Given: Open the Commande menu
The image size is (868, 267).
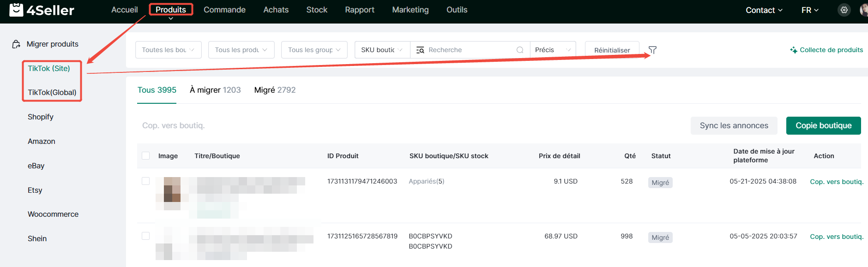Looking at the screenshot, I should tap(224, 10).
